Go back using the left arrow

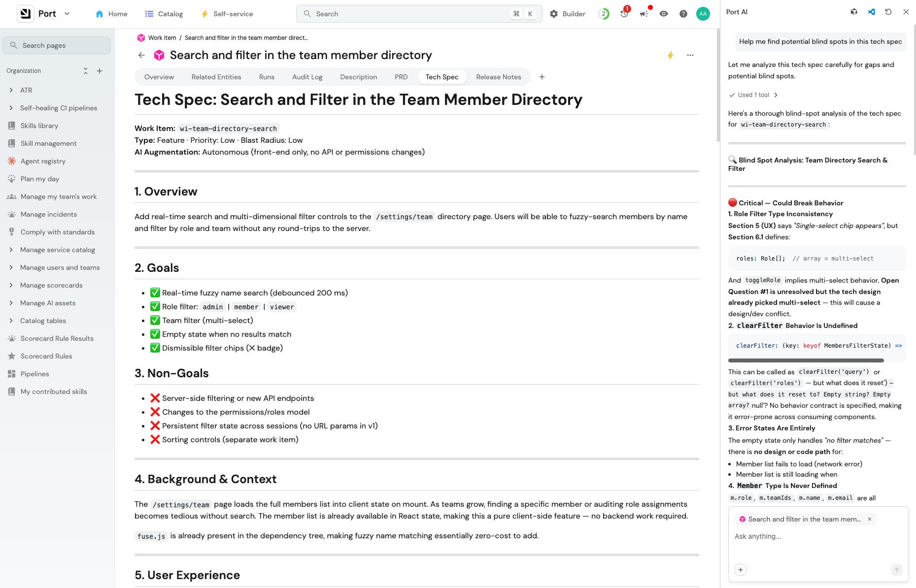click(x=141, y=55)
